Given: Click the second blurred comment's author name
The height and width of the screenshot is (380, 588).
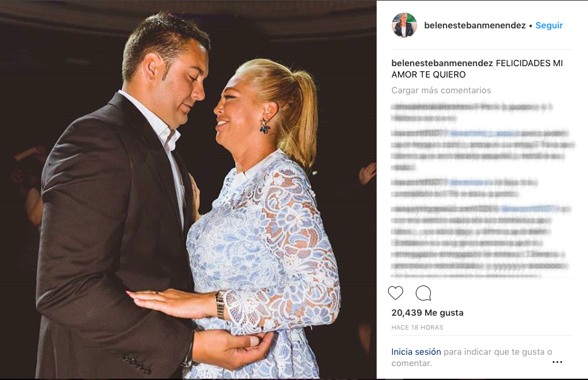Looking at the screenshot, I should 420,134.
